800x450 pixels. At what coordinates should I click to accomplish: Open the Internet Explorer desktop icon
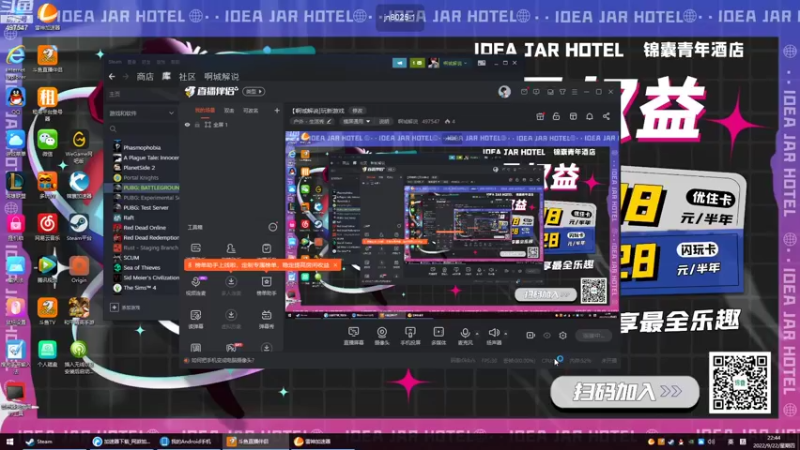(15, 61)
